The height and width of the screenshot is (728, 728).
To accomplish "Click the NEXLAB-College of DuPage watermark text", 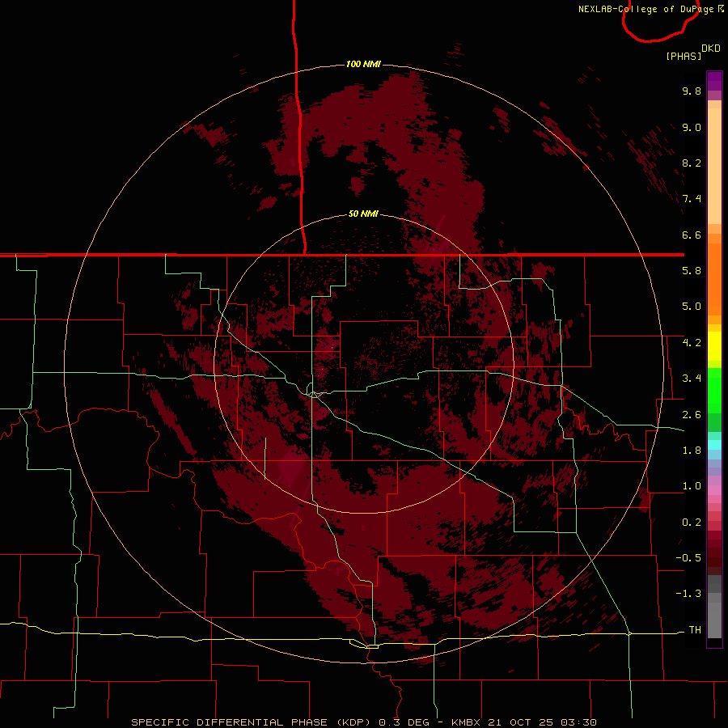I will tap(650, 9).
